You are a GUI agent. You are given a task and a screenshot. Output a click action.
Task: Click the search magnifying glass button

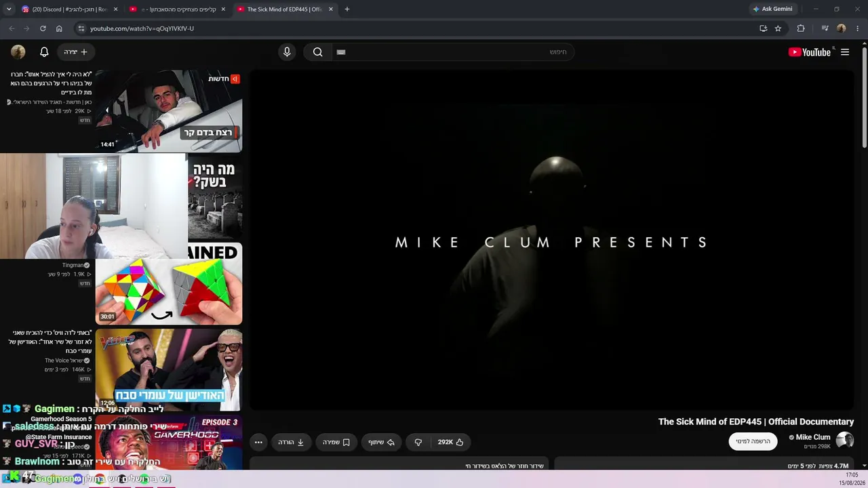coord(317,52)
